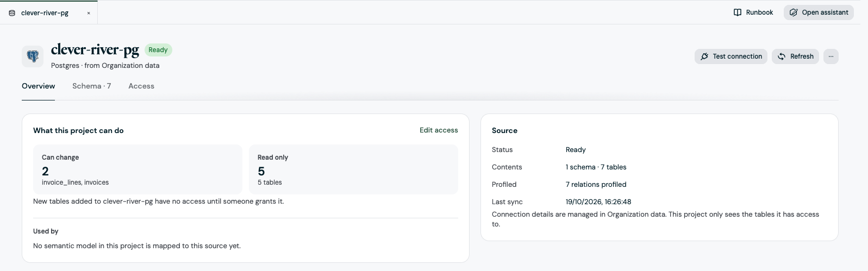This screenshot has width=868, height=271.
Task: Click the What this project can do heading
Action: (78, 131)
